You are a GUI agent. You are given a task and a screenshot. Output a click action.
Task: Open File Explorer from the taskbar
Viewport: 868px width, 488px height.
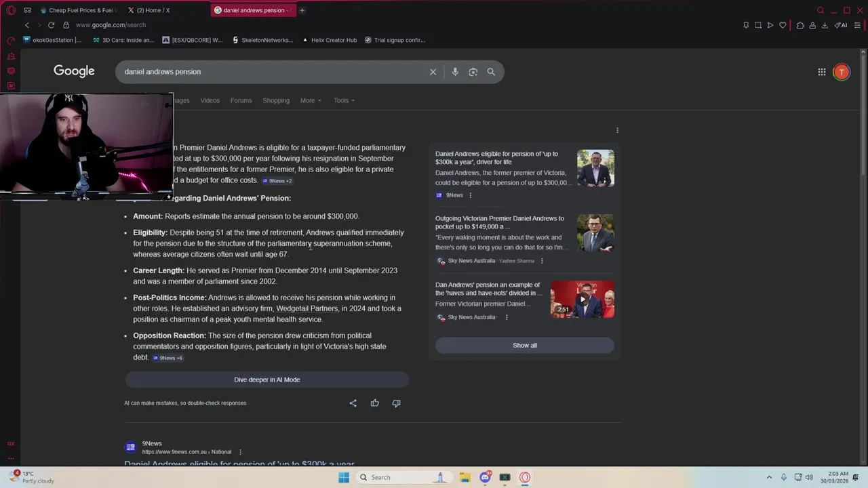pos(465,477)
